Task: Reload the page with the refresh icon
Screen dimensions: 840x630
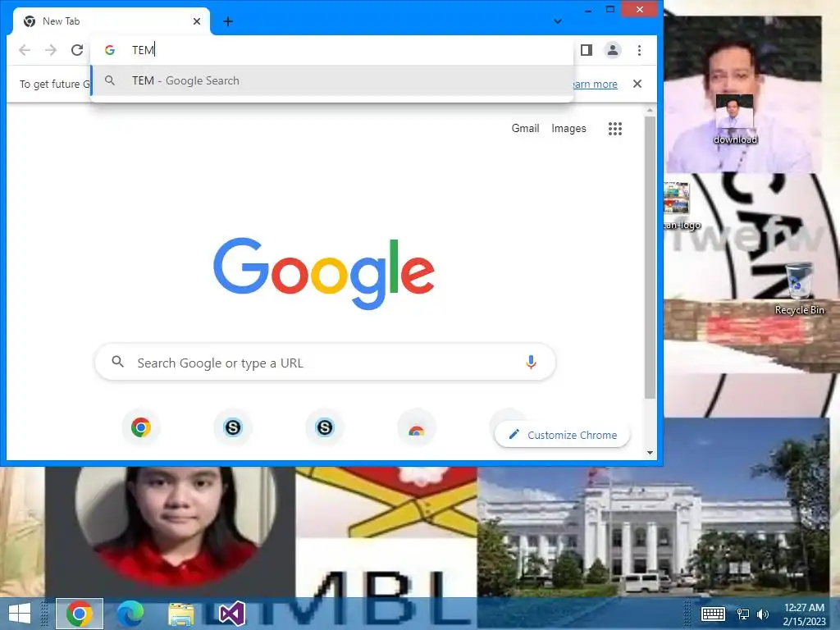Action: (77, 50)
